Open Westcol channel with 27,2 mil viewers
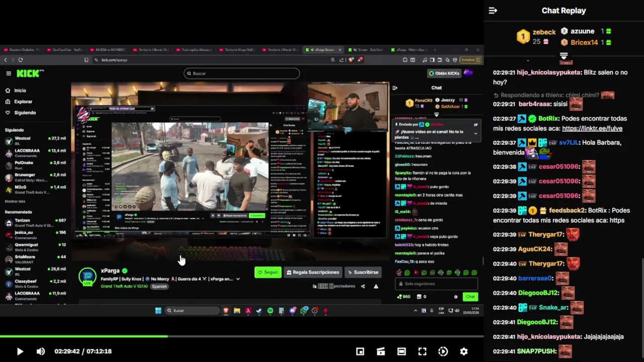Screen dimensions: 644x362 coord(35,140)
